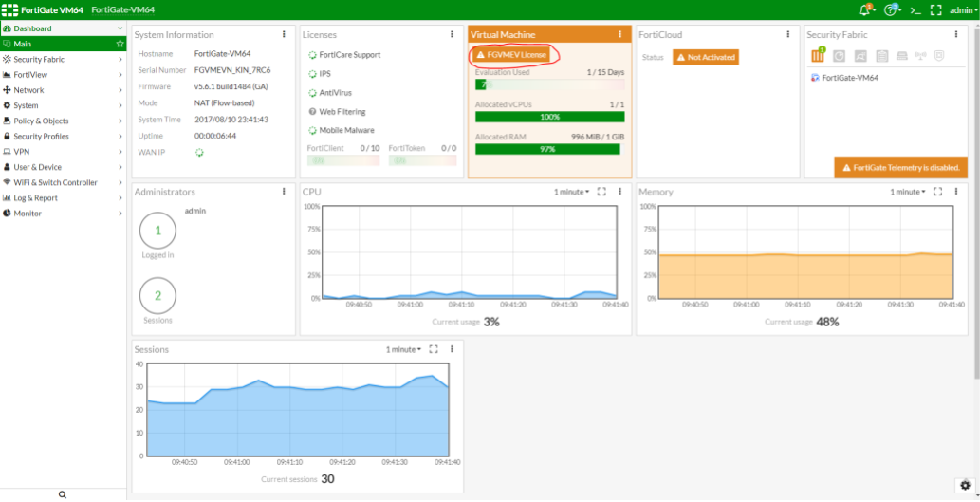Expand the System sidebar menu
This screenshot has width=980, height=502.
point(64,105)
